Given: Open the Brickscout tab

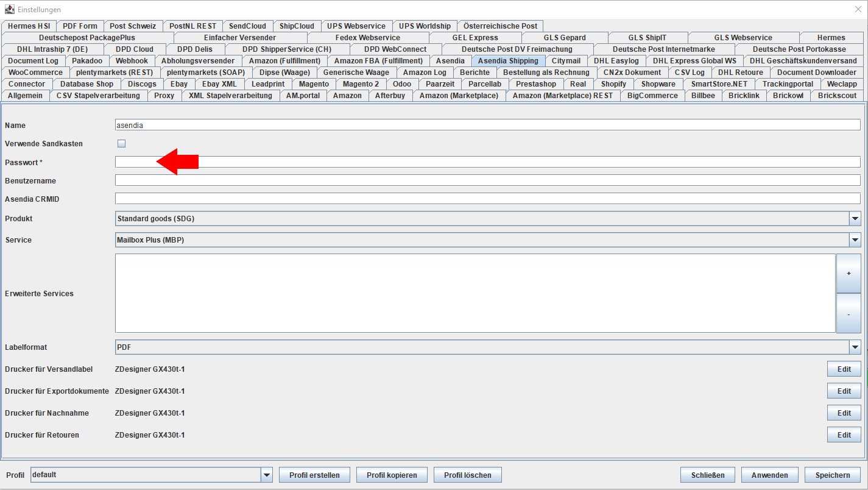Looking at the screenshot, I should click(838, 96).
